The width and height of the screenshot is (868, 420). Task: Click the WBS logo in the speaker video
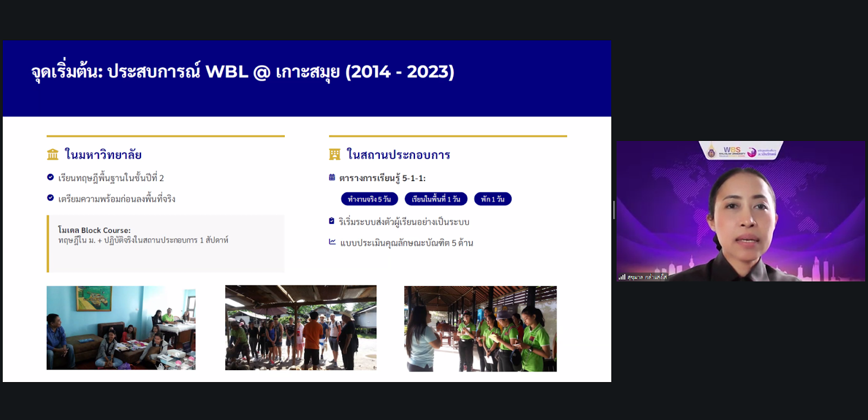pyautogui.click(x=732, y=151)
